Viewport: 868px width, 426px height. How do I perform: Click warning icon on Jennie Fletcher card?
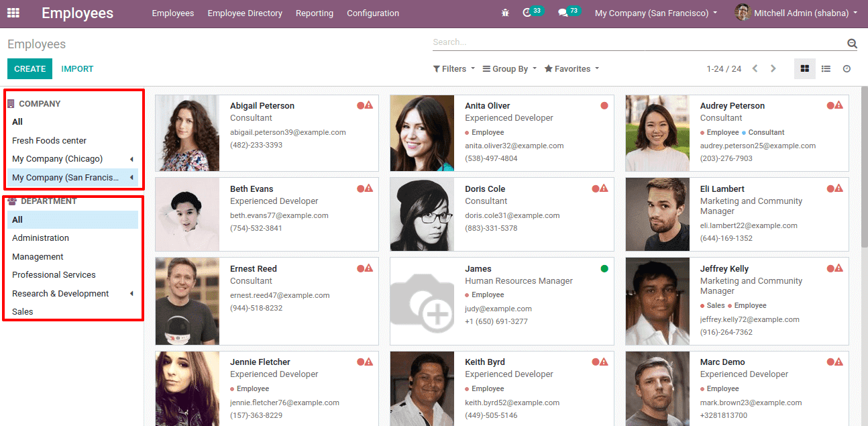369,362
